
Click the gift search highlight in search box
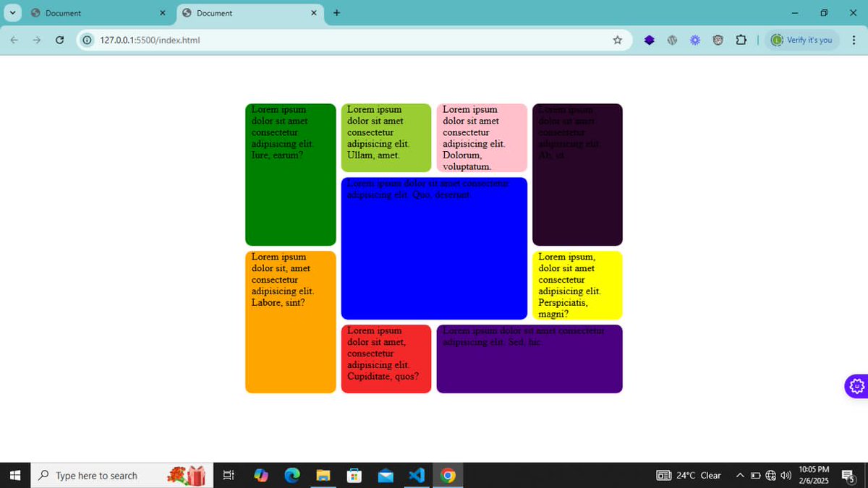tap(187, 475)
